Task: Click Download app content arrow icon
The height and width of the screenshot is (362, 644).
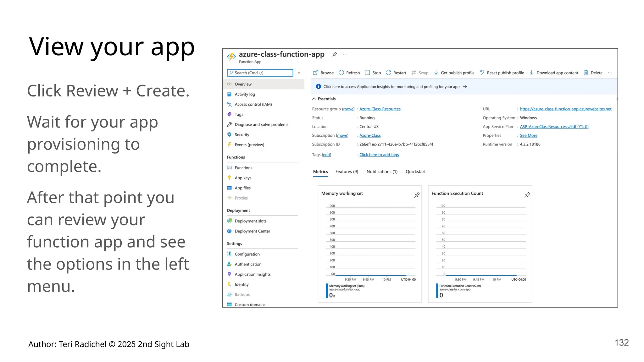Action: coord(531,73)
